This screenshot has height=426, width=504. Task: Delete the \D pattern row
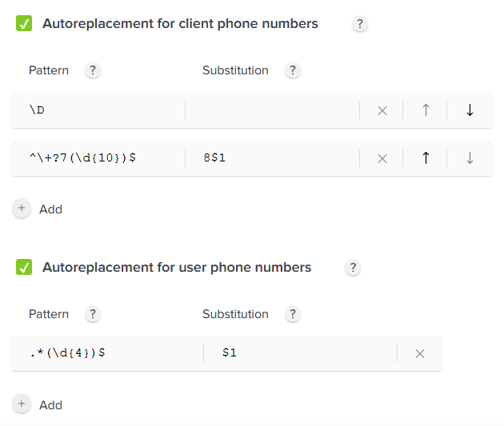[382, 111]
